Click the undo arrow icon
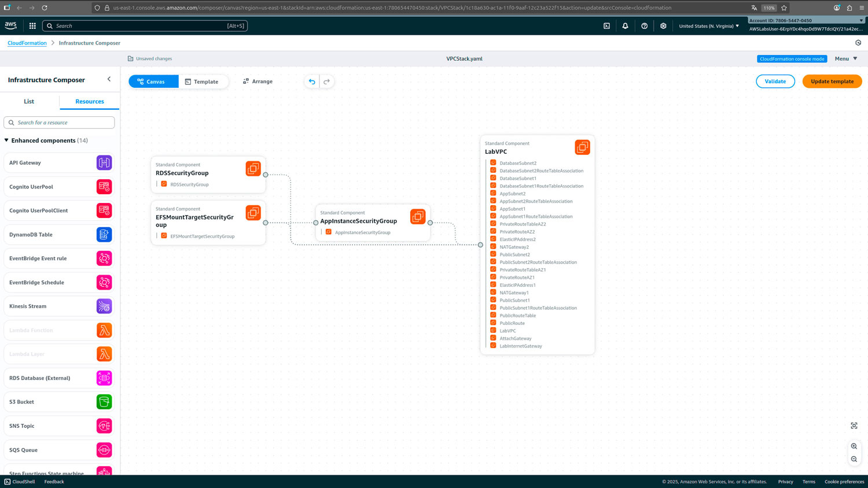Screen dimensions: 868x488 [x=312, y=82]
